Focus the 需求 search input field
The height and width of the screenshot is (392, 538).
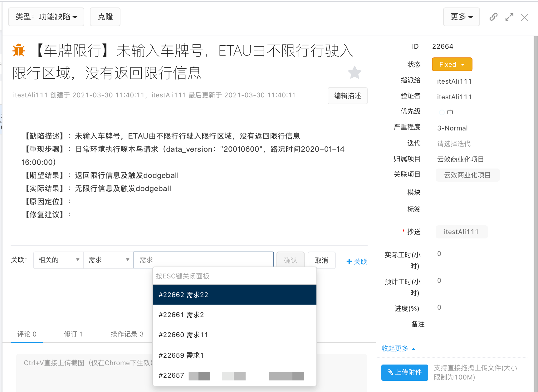click(x=204, y=260)
